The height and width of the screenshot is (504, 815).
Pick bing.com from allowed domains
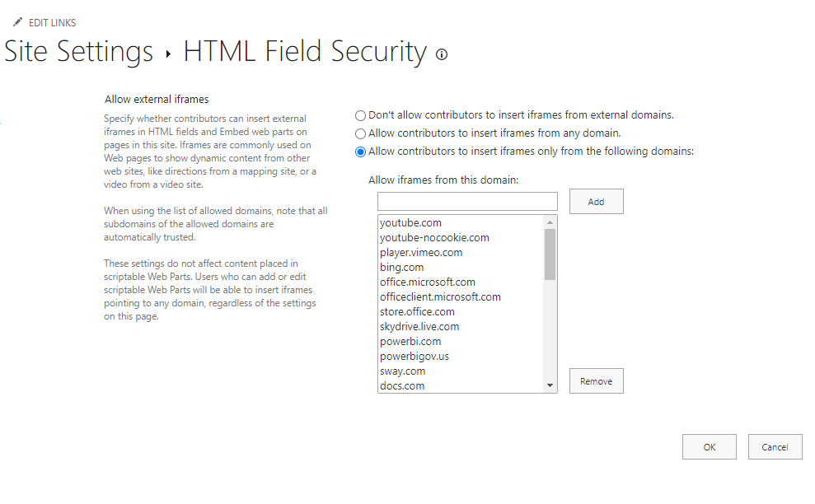point(402,268)
